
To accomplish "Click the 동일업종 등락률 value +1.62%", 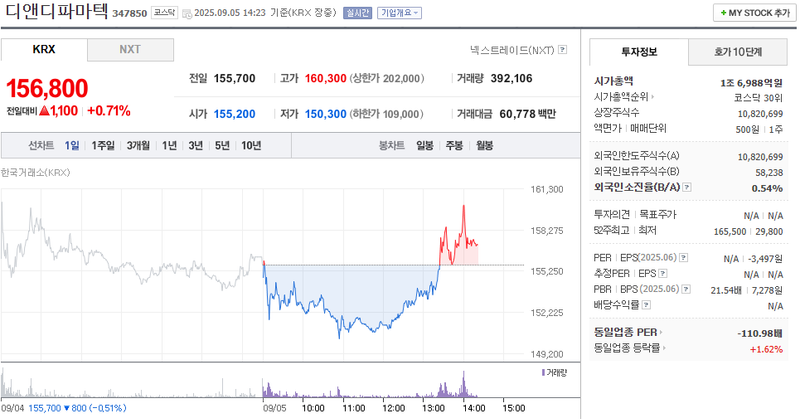I will pyautogui.click(x=766, y=350).
